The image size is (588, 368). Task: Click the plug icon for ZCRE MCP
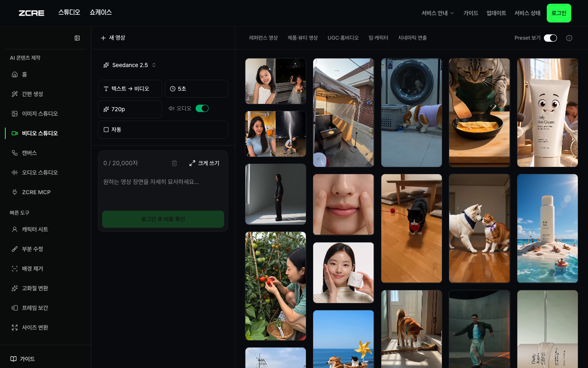15,192
